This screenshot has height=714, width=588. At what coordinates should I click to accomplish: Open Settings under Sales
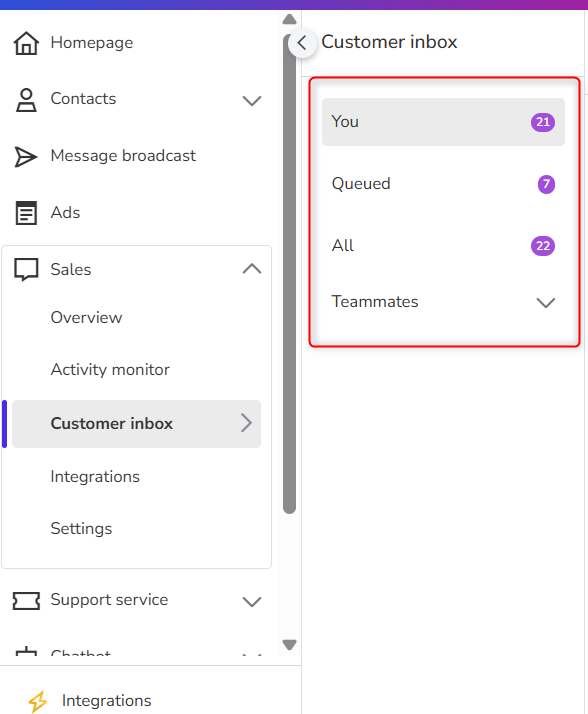(x=82, y=529)
